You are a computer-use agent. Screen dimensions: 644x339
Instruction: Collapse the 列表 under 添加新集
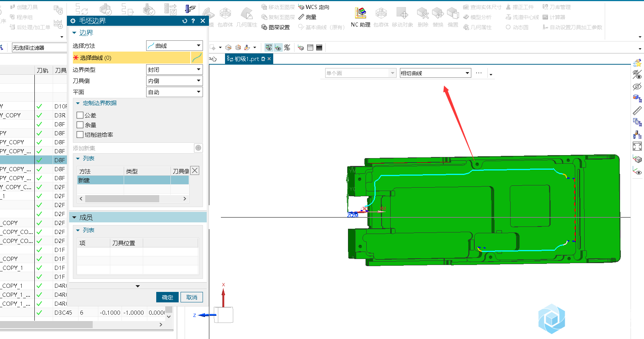pyautogui.click(x=78, y=158)
